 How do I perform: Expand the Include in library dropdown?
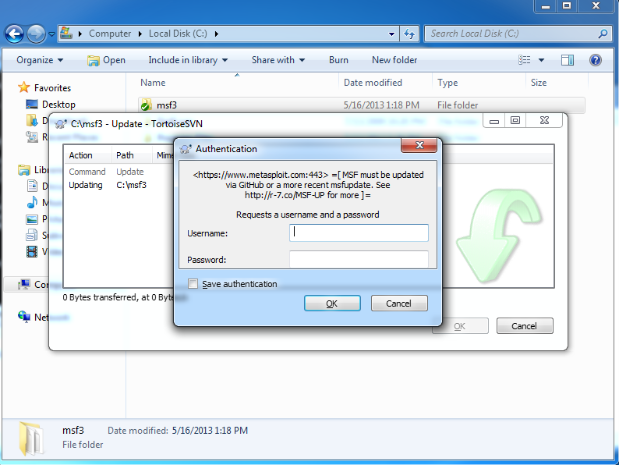click(x=187, y=60)
